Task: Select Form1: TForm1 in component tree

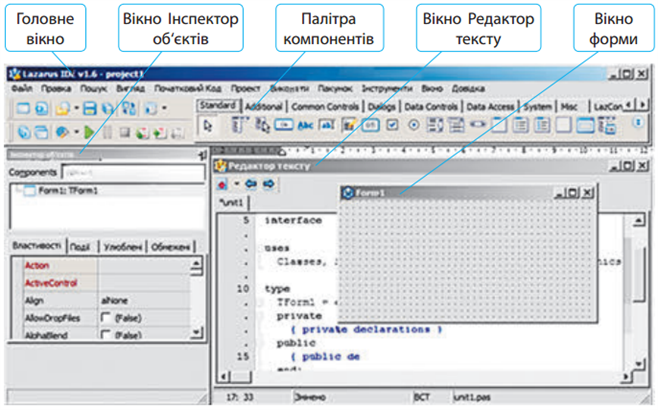Action: 67,190
